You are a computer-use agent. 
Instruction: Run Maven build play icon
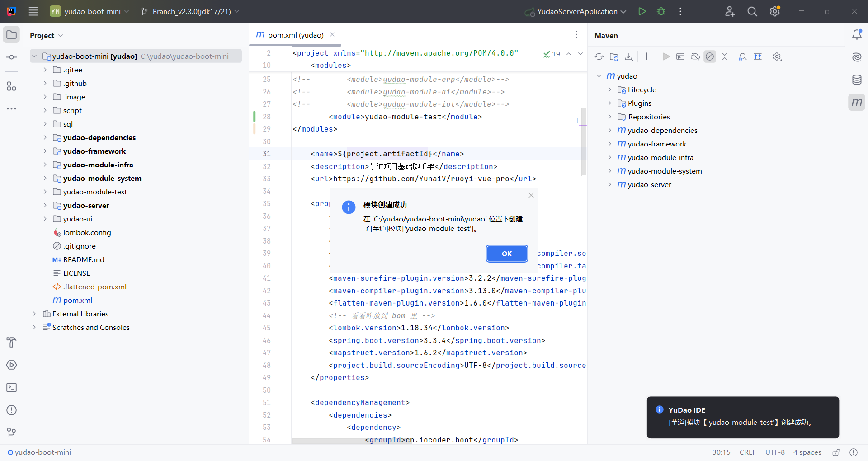pos(665,56)
